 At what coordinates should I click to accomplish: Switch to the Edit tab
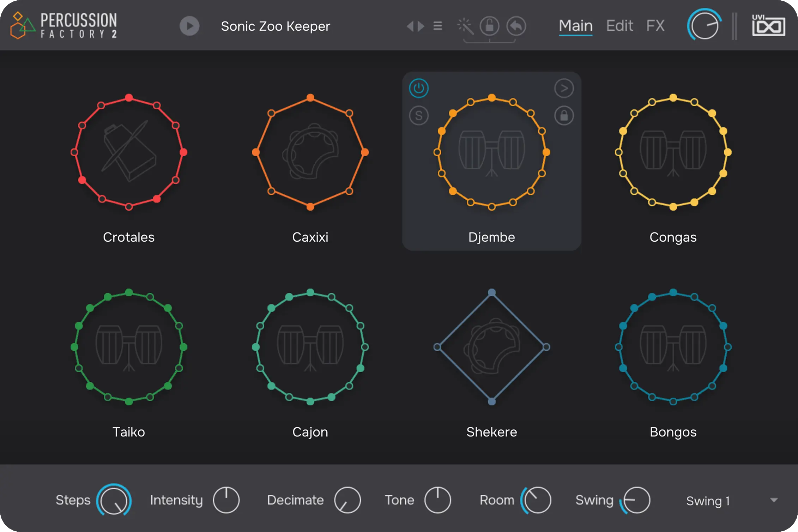tap(619, 26)
